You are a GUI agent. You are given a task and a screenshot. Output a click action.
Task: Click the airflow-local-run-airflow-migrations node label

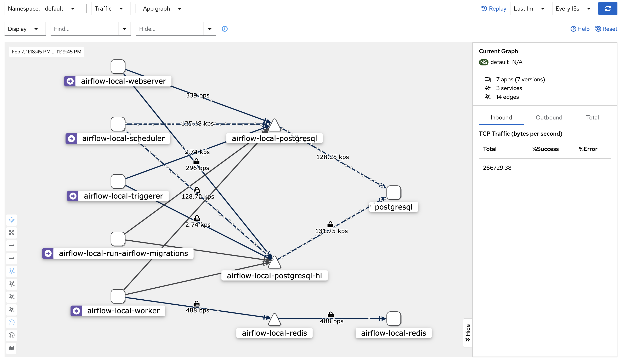[x=123, y=253]
